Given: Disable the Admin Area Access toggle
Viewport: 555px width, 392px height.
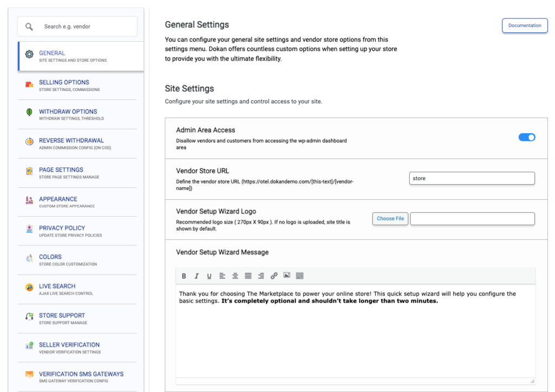Looking at the screenshot, I should pos(526,138).
